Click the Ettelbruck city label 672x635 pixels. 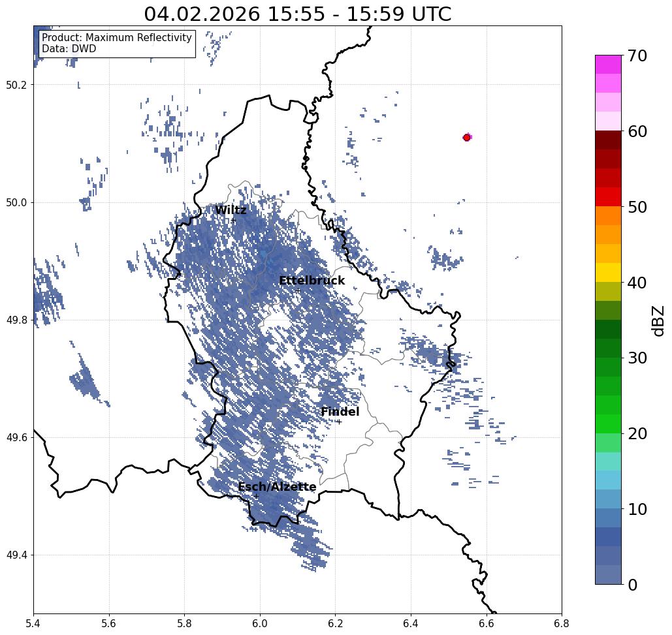[312, 281]
